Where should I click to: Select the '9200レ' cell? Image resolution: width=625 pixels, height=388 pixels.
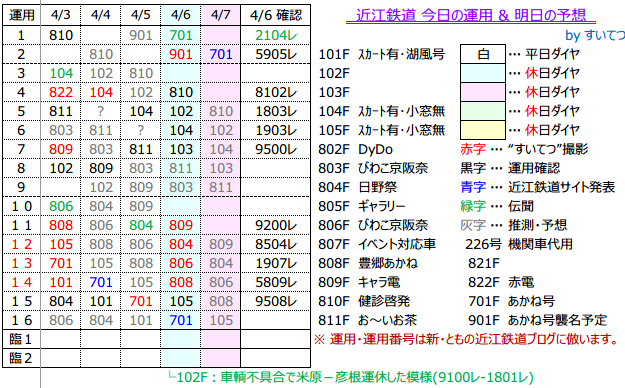(275, 225)
